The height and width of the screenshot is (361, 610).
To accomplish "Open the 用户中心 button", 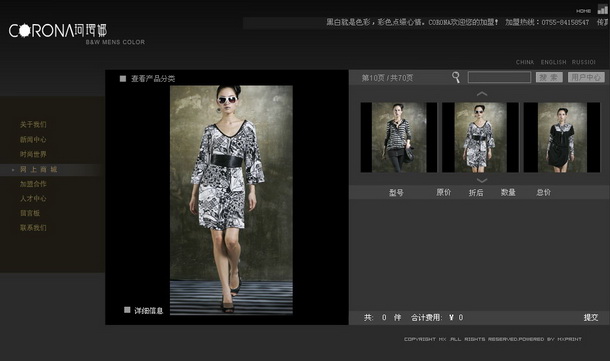I will point(586,77).
